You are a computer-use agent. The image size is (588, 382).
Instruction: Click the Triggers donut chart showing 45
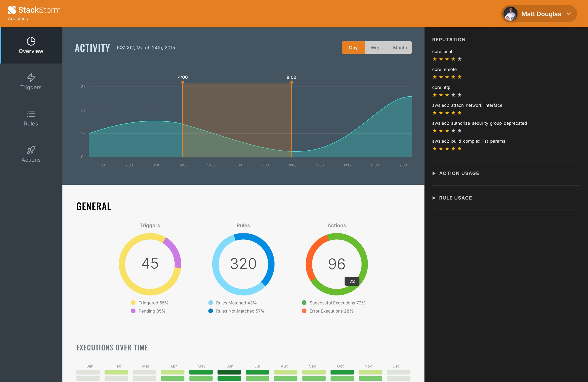(150, 264)
